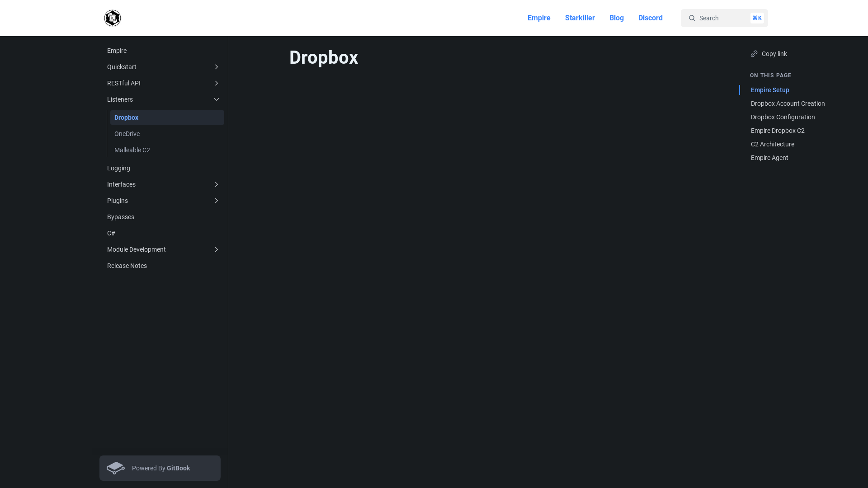This screenshot has width=868, height=488.
Task: Expand the Plugins section chevron
Action: (x=216, y=201)
